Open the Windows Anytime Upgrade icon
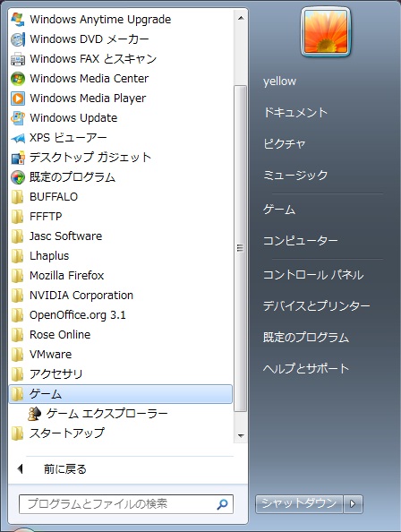The image size is (401, 532). pos(18,20)
